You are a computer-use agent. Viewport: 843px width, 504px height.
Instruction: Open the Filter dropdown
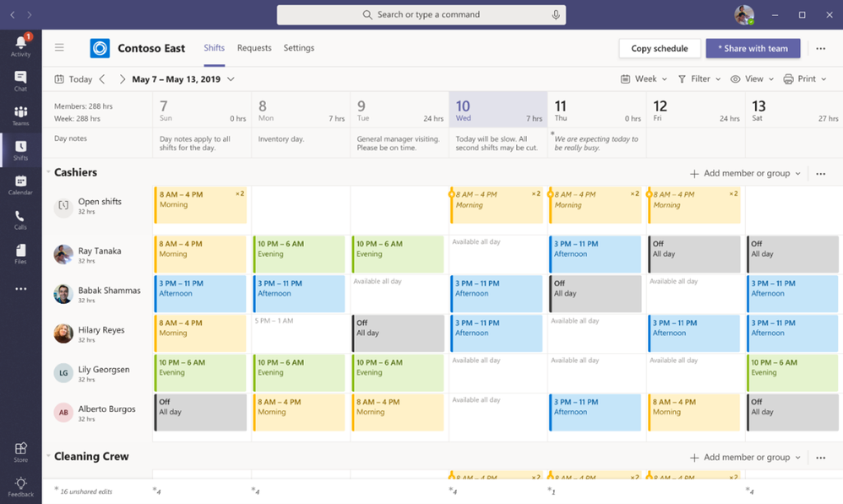pos(699,79)
